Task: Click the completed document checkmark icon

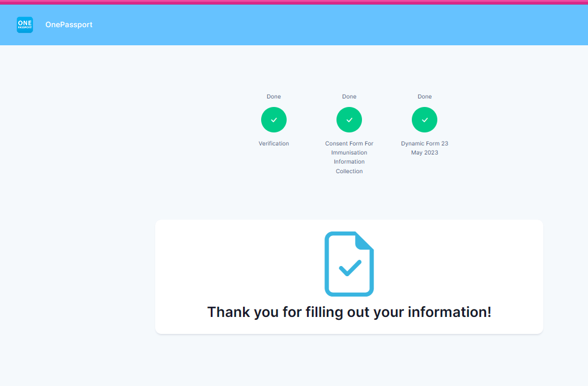Action: pos(349,264)
